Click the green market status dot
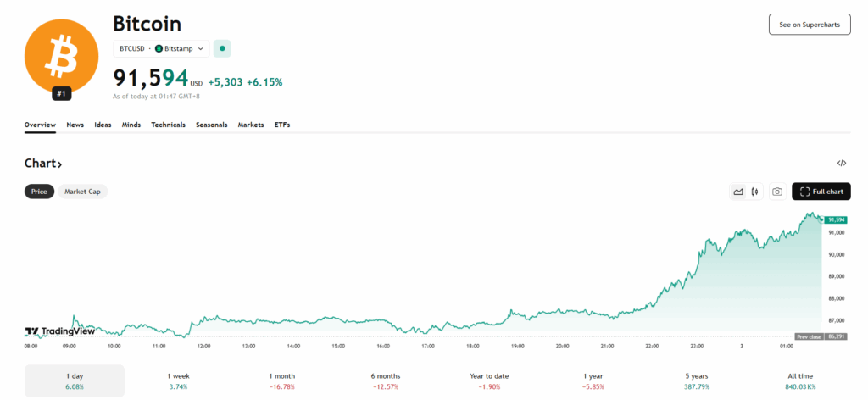868x400 pixels. (222, 48)
